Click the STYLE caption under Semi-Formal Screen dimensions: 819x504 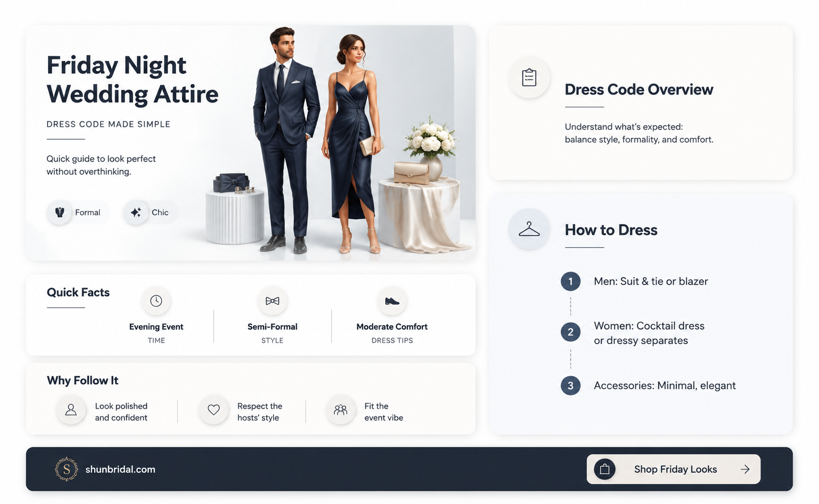pos(272,341)
